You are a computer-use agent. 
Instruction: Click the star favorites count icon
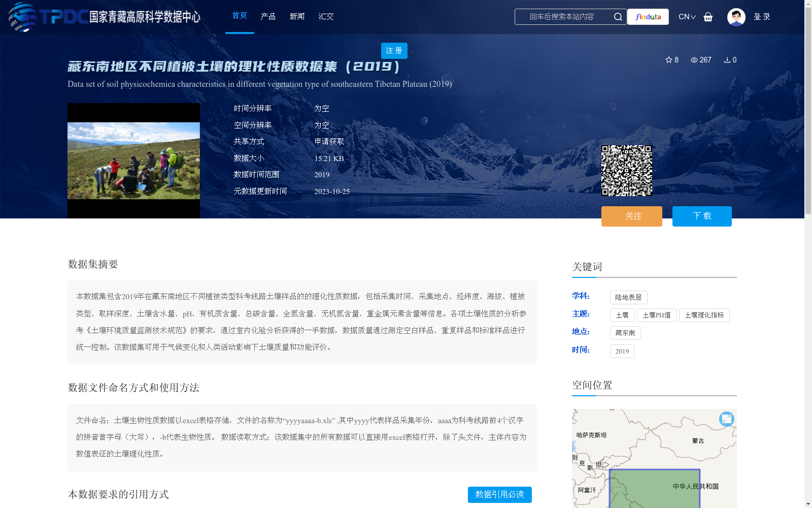pyautogui.click(x=669, y=60)
